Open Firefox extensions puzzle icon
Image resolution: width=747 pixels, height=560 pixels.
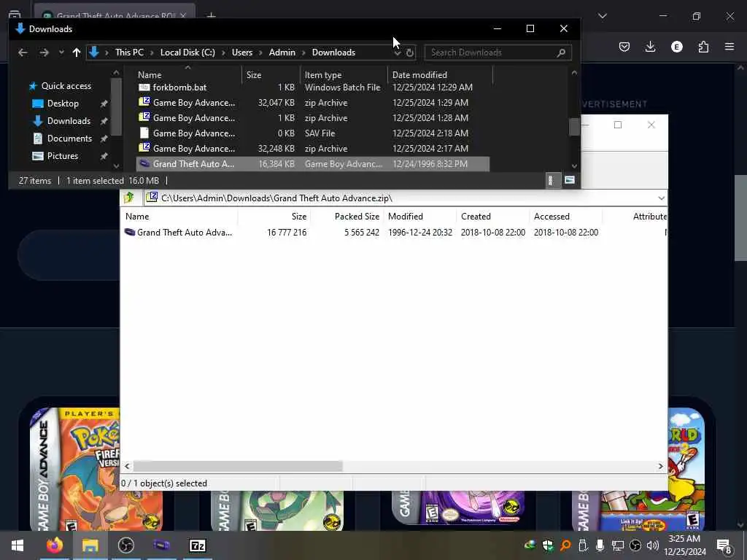[x=703, y=47]
